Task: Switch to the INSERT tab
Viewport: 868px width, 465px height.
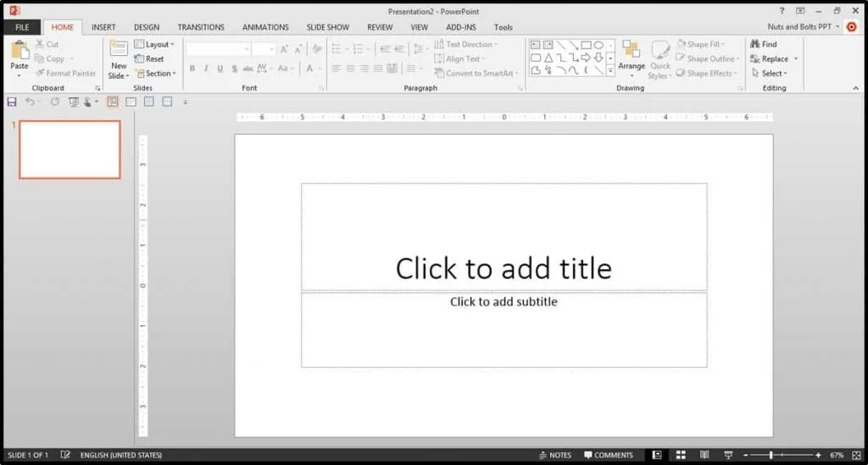Action: click(103, 27)
